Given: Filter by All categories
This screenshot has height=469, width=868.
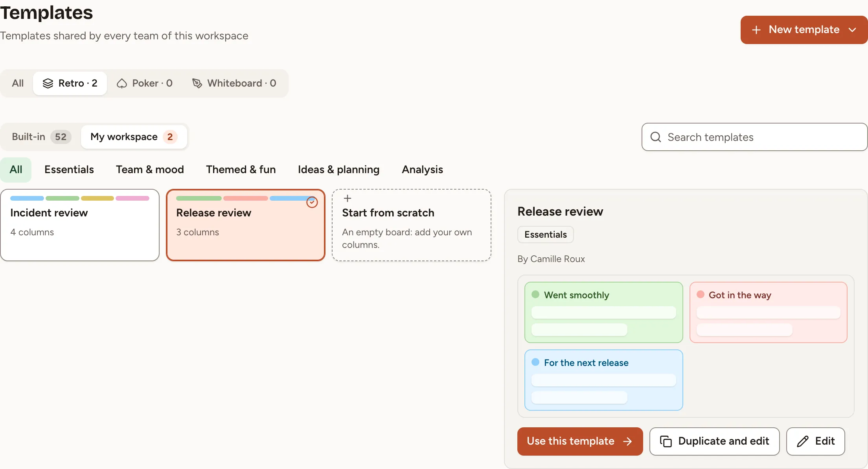Looking at the screenshot, I should 16,170.
